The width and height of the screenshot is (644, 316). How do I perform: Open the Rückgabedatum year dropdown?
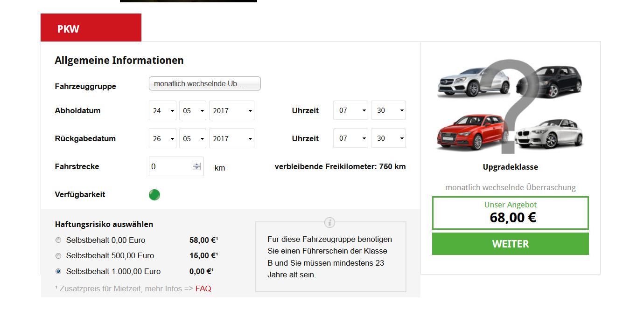[x=231, y=139]
